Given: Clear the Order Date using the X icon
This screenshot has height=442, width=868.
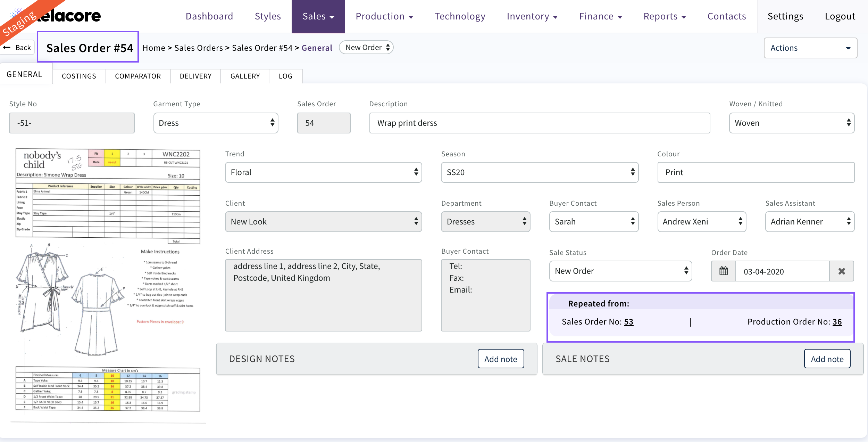Looking at the screenshot, I should point(842,271).
